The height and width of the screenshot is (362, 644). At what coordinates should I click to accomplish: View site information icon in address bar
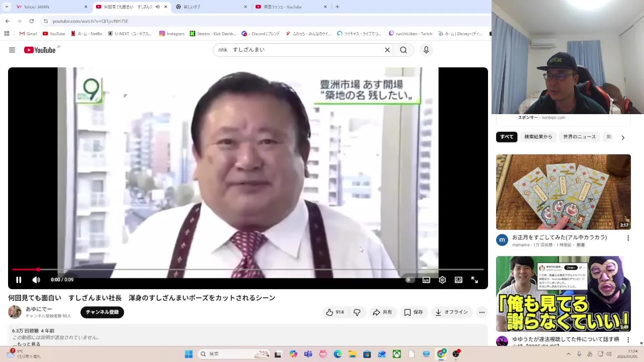coord(46,21)
